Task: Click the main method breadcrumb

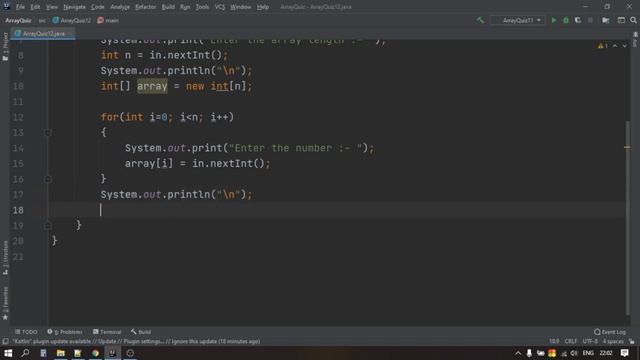Action: coord(108,20)
